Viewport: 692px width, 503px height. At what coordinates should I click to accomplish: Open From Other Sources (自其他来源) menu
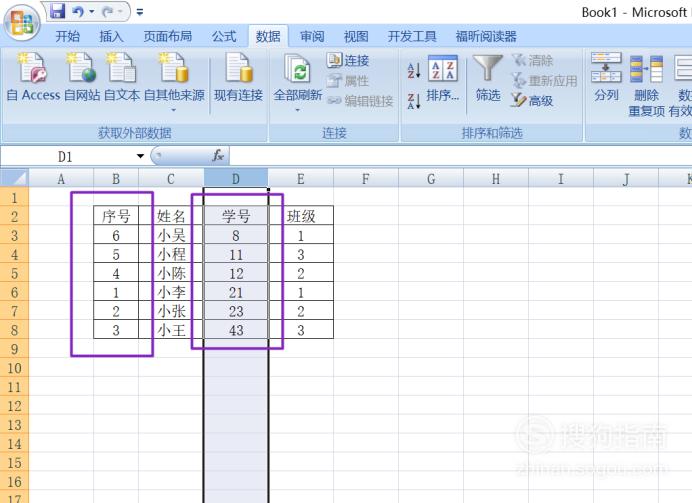point(174,82)
